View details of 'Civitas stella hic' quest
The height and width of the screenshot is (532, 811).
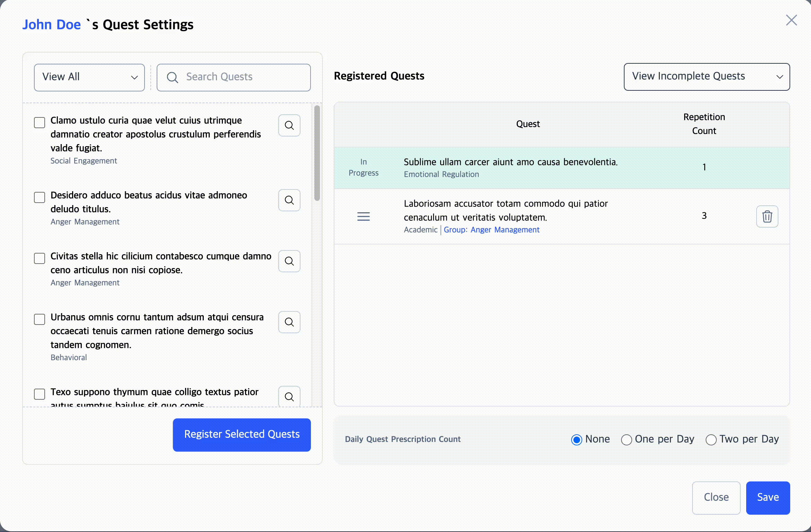pyautogui.click(x=289, y=261)
